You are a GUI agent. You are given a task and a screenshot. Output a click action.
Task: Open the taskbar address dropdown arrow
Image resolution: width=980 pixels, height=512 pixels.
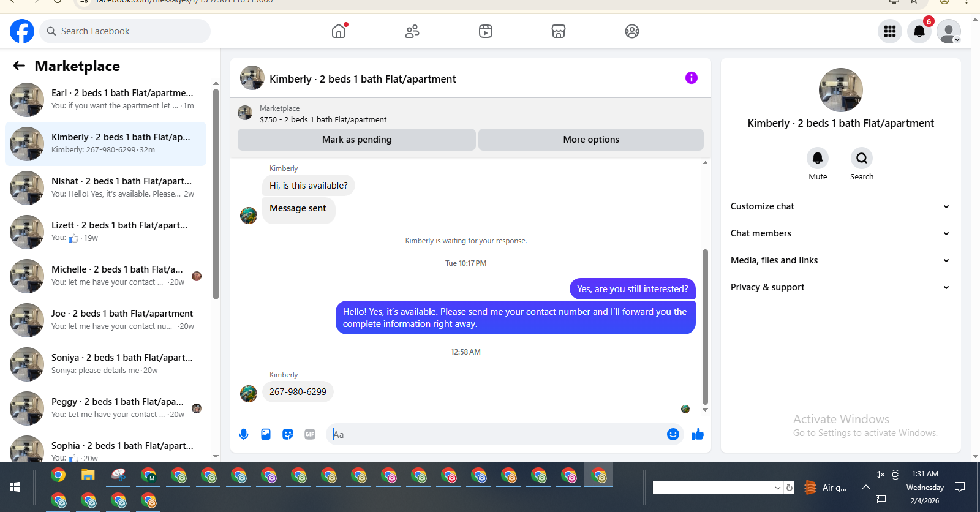tap(778, 488)
